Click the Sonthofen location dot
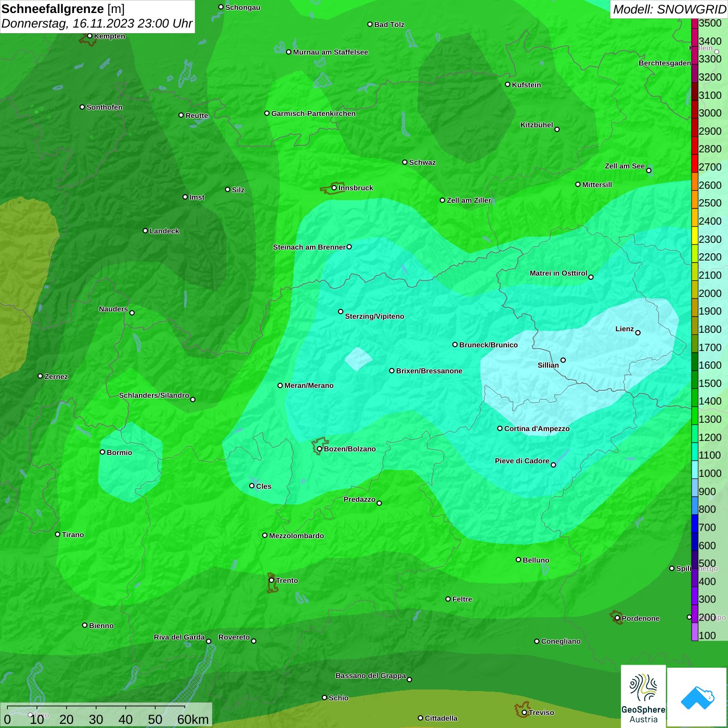 (x=82, y=107)
